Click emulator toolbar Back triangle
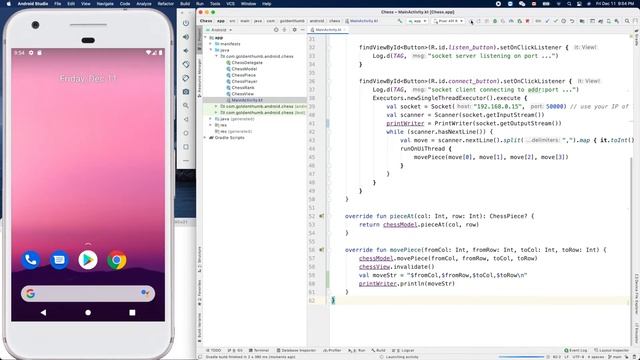Viewport: 640px width, 360px height. pos(186,119)
